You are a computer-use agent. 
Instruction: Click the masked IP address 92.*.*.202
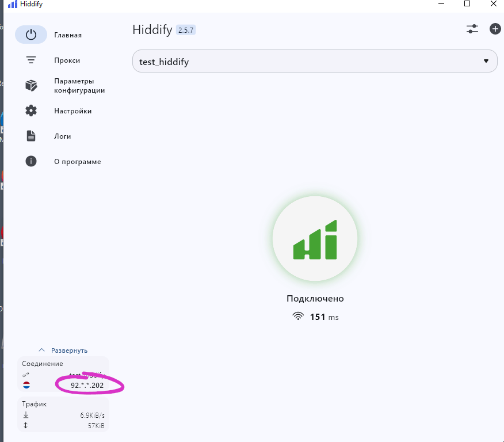point(87,385)
